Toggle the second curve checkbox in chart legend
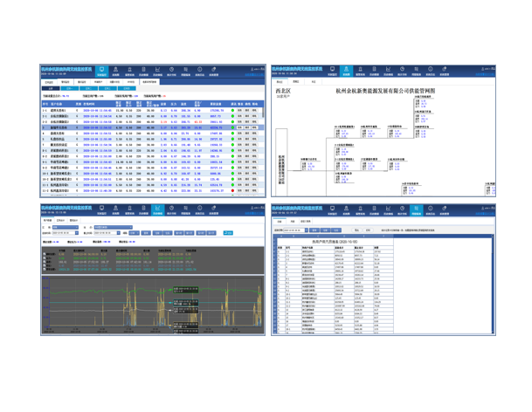The image size is (532, 412). pyautogui.click(x=45, y=256)
